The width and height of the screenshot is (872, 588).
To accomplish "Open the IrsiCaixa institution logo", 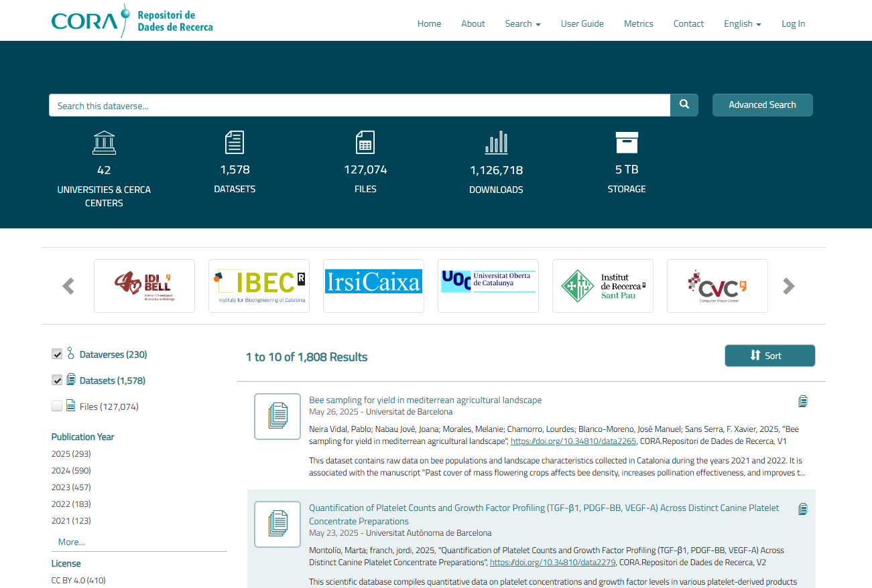I will 373,286.
